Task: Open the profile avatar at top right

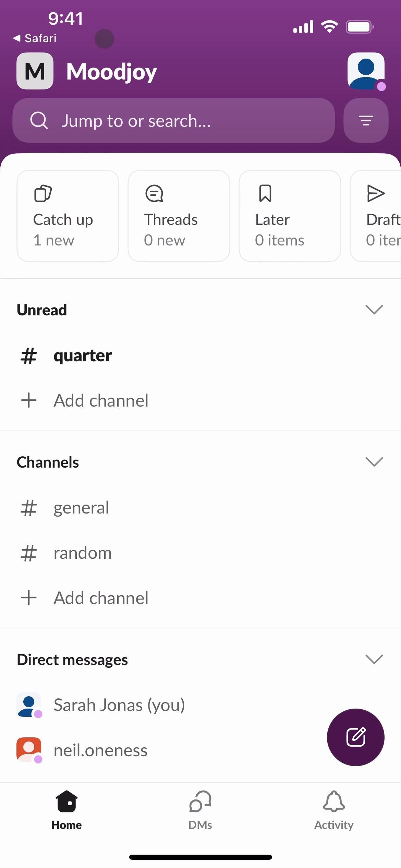Action: pos(366,71)
